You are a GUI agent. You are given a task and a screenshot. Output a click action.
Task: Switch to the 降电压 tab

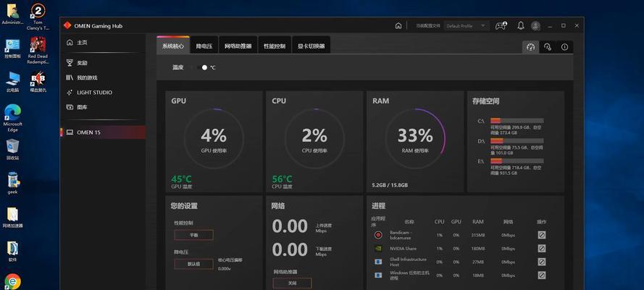(204, 46)
